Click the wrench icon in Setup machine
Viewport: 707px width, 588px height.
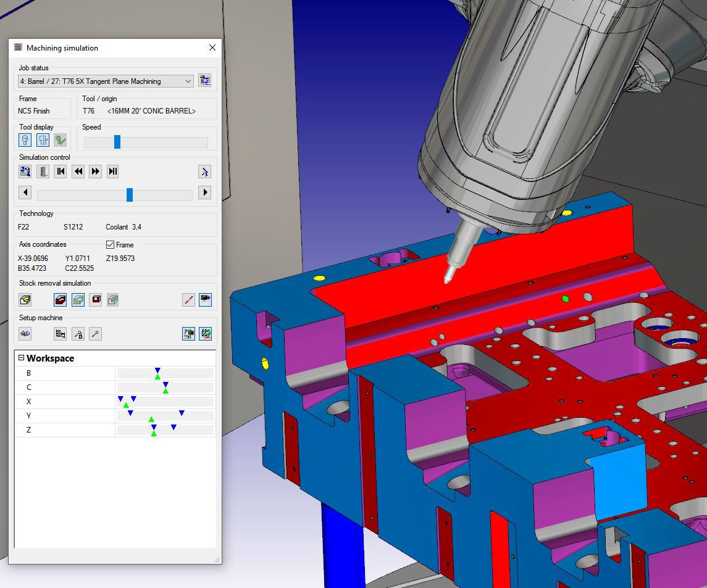click(95, 334)
